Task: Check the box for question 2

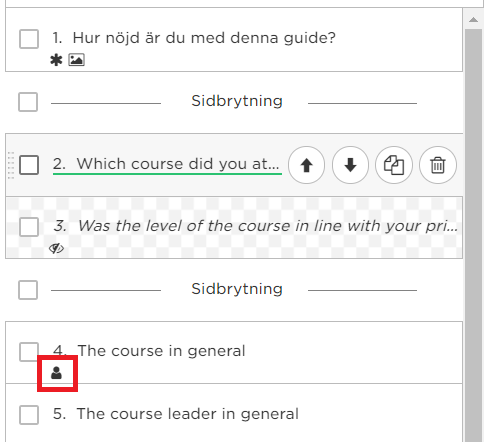Action: [29, 165]
